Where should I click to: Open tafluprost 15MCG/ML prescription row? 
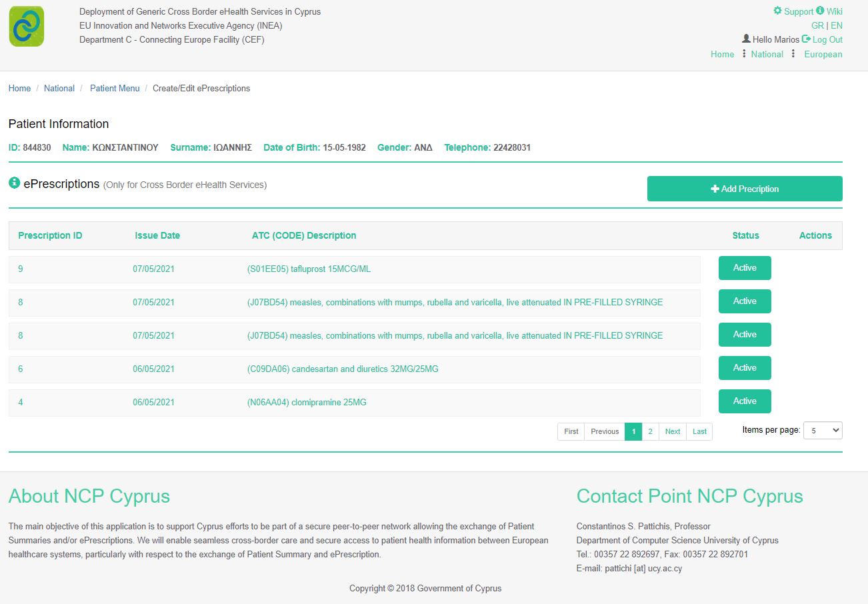309,269
